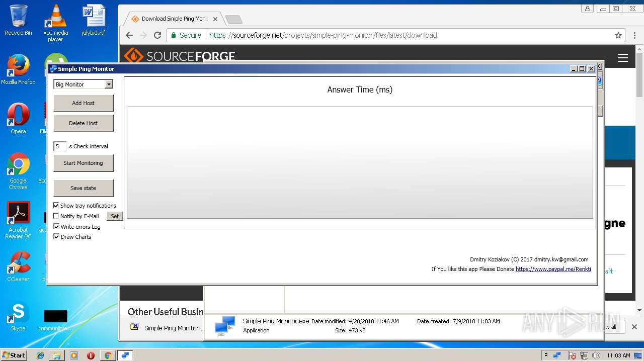Viewport: 644px width, 362px height.
Task: Toggle Write errors Log checkbox
Action: coord(56,227)
